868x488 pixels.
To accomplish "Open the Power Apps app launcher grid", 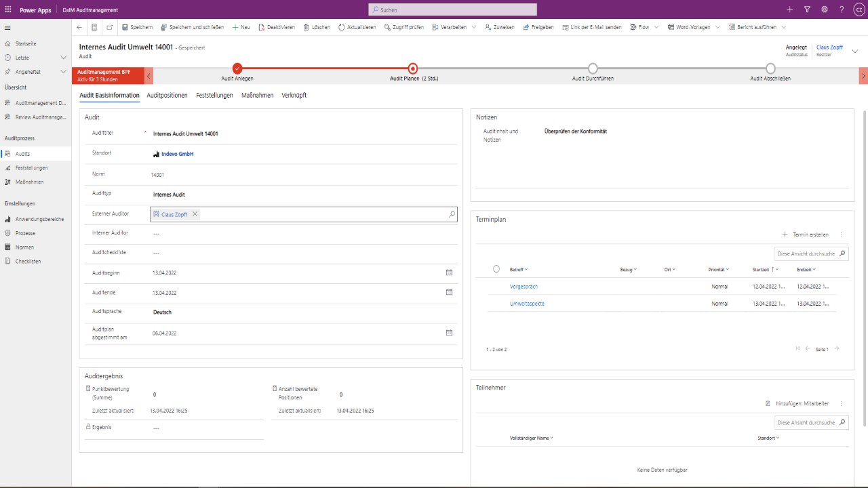I will [x=8, y=9].
